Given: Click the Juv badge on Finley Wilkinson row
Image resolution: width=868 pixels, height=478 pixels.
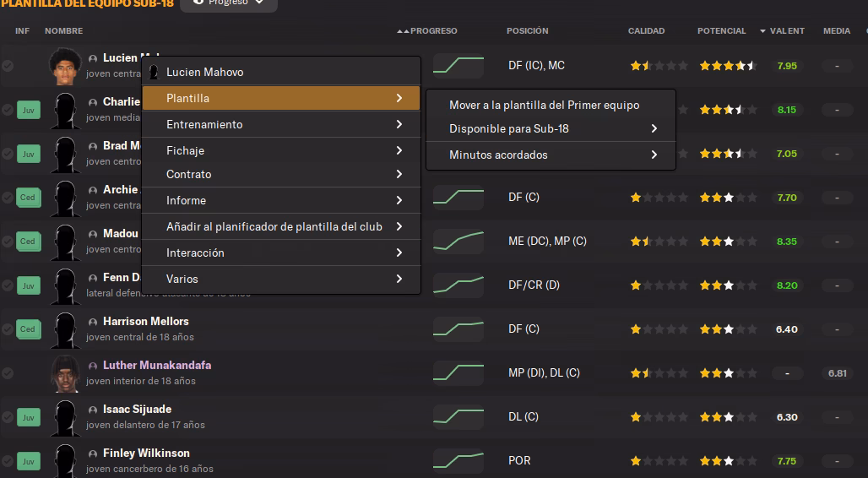Looking at the screenshot, I should 28,461.
